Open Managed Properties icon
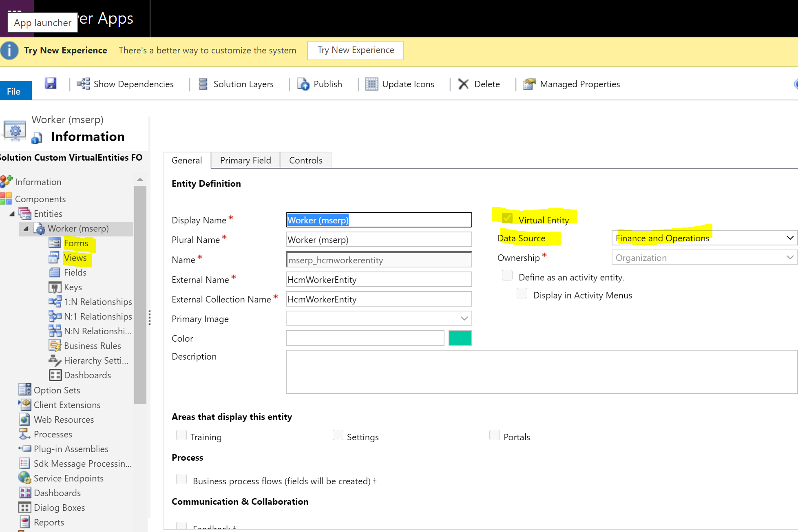Screen dimensions: 798x532 (529, 84)
